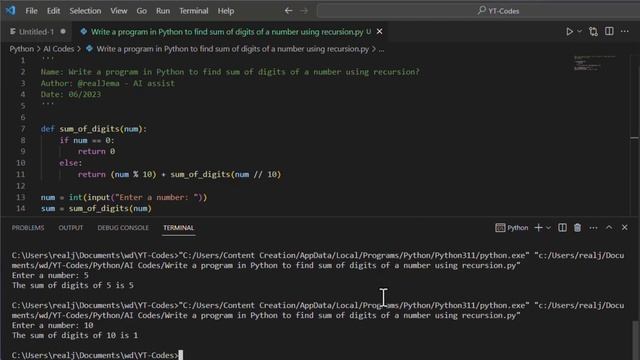The width and height of the screenshot is (640, 360).
Task: Go forward with the right arrow
Action: (304, 11)
